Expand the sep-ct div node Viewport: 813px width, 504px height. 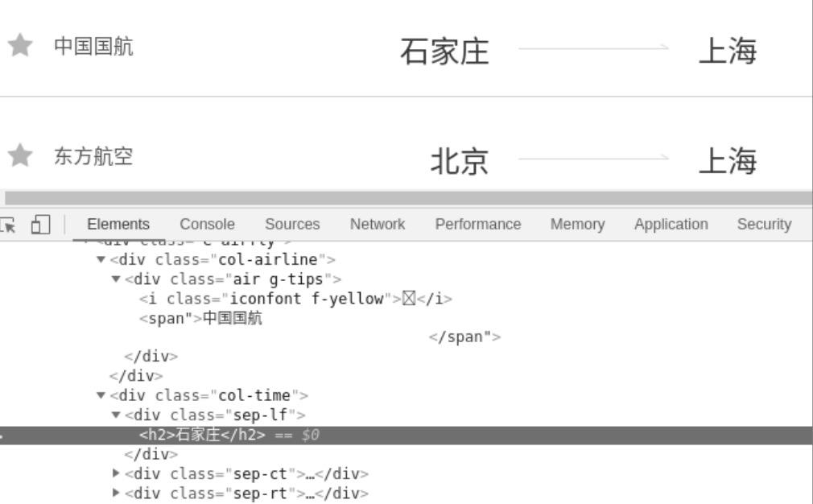click(x=116, y=473)
